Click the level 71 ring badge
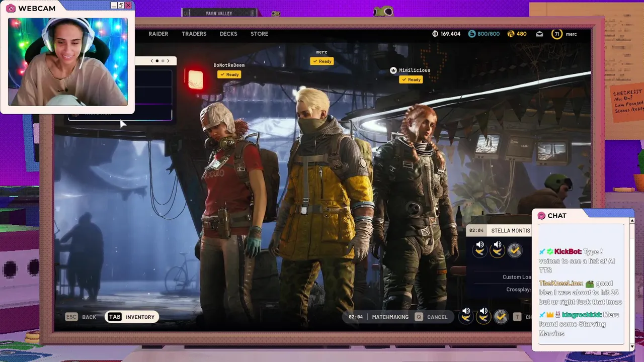This screenshot has width=644, height=362. [x=556, y=34]
